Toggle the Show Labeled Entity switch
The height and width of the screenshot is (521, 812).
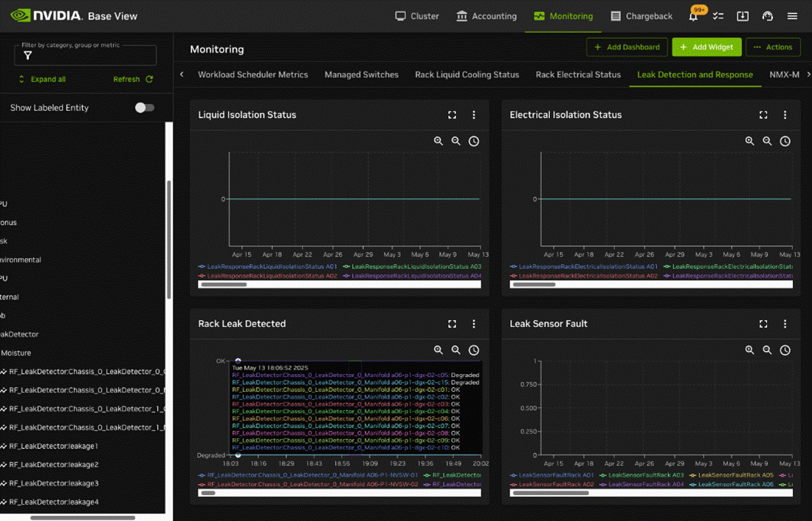tap(145, 108)
